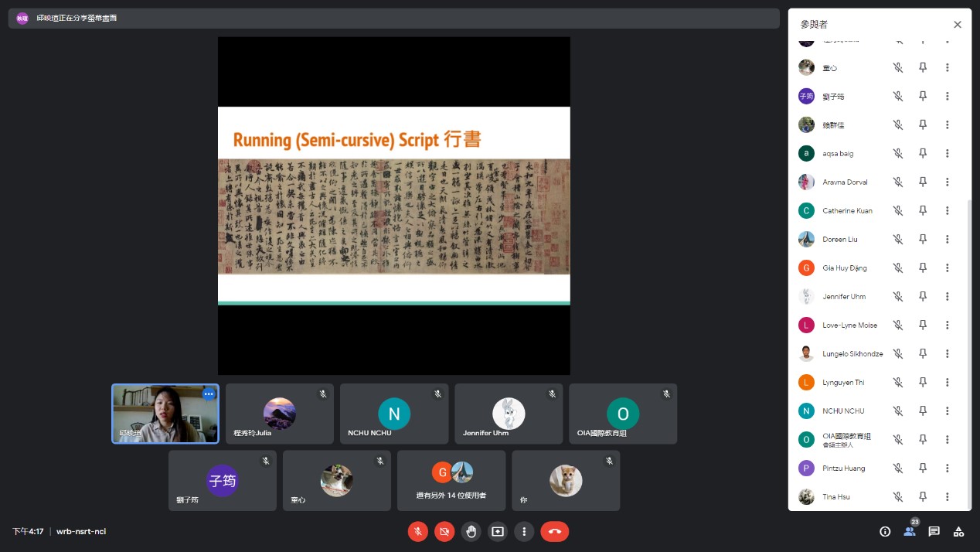Viewport: 980px width, 552px height.
Task: Mute Lynguyen Thi in the participants list
Action: point(898,382)
